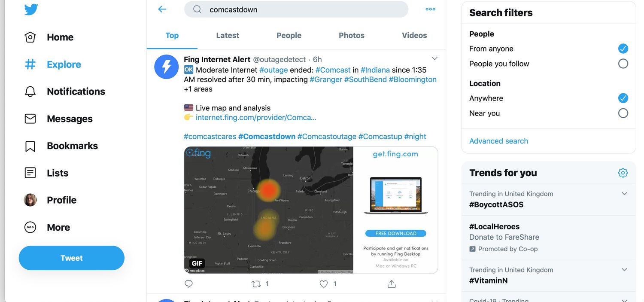644x302 pixels.
Task: Click the Twitter bird logo
Action: 31,9
